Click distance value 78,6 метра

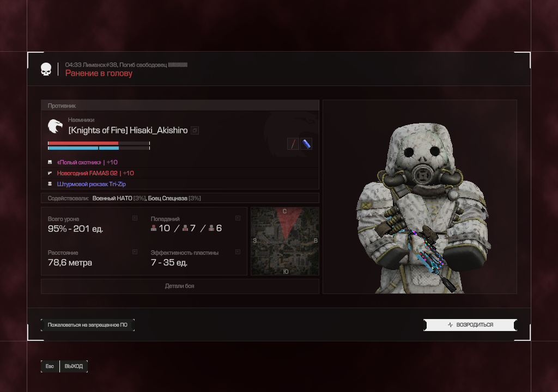click(70, 262)
